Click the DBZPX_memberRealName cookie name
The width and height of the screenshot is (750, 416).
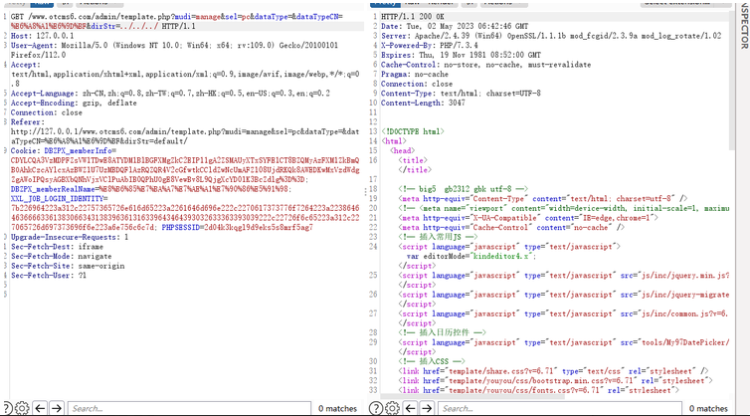click(53, 189)
